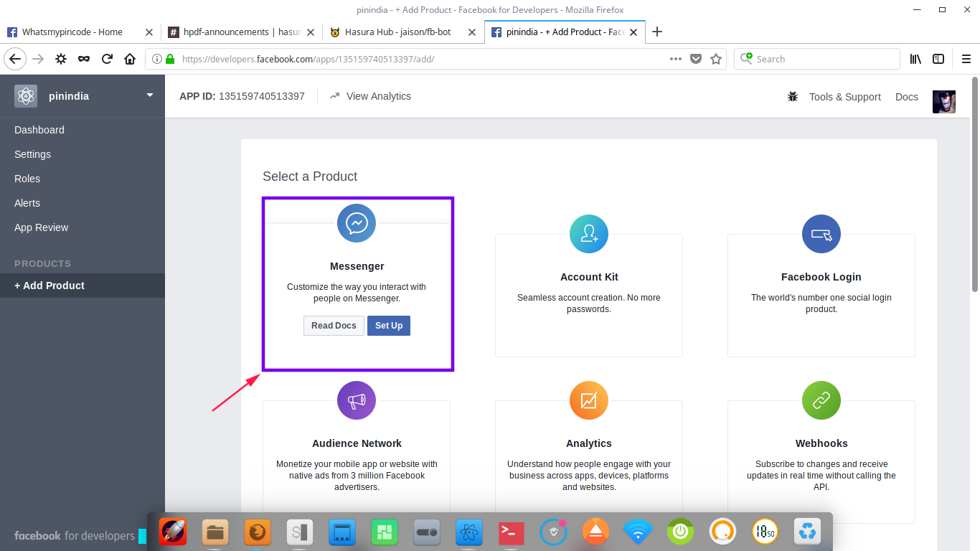
Task: Switch to the Hasura Hub jaison/fb-bot tab
Action: 402,32
